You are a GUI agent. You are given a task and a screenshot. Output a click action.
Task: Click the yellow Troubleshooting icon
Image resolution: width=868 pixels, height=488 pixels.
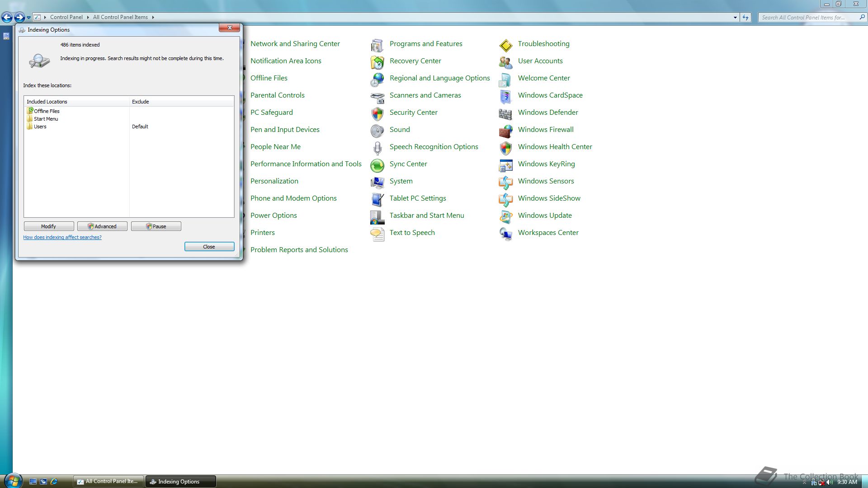pyautogui.click(x=505, y=45)
